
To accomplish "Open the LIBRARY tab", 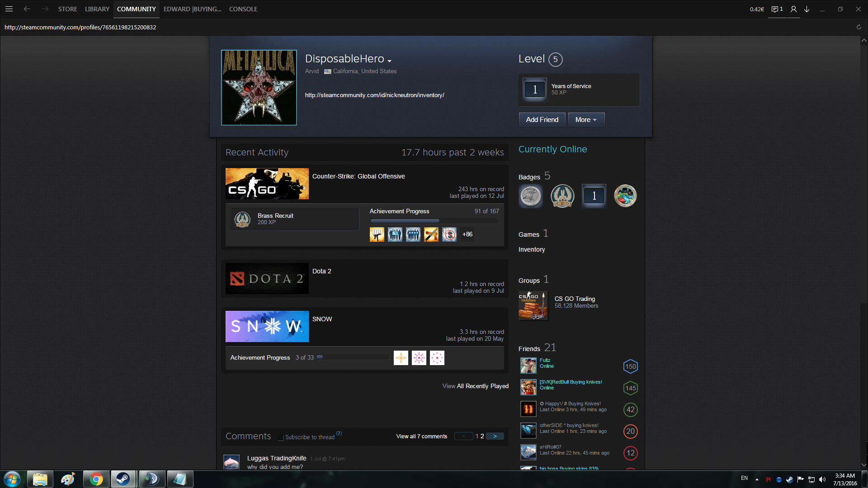I will coord(97,9).
